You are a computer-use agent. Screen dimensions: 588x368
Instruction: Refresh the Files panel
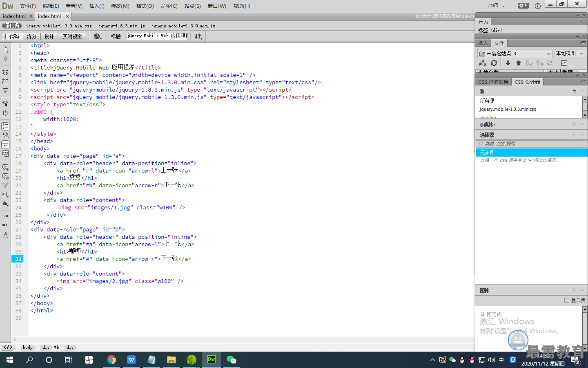coord(494,63)
